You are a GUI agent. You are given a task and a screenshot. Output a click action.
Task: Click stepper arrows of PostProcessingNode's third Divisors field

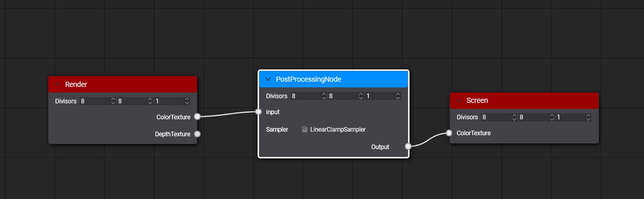[398, 96]
